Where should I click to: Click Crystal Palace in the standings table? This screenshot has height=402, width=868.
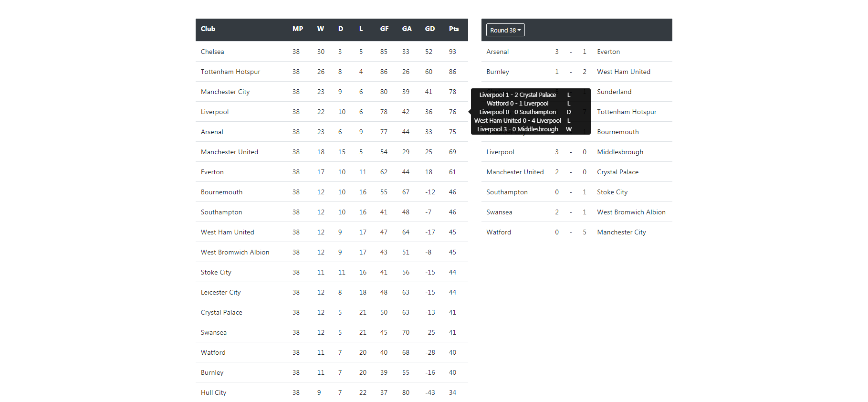pos(221,312)
